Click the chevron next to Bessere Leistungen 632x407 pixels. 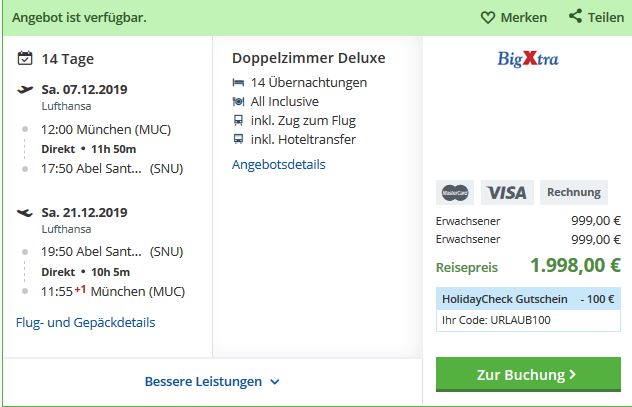click(x=275, y=382)
